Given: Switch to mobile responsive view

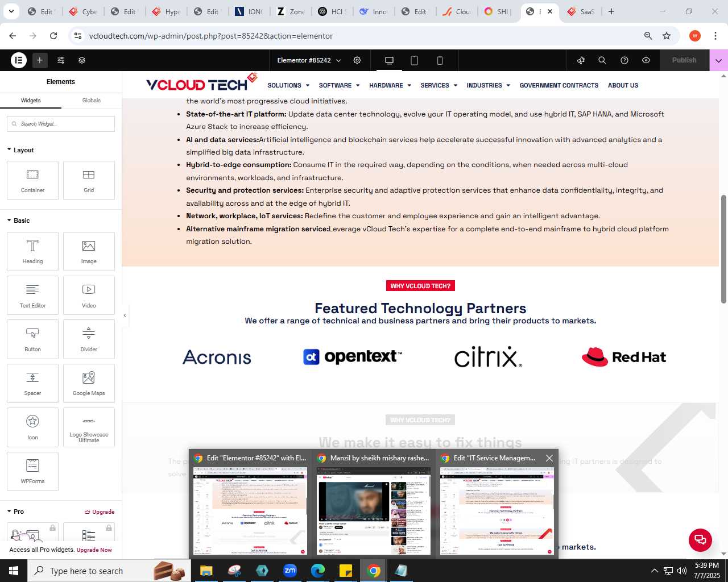Looking at the screenshot, I should click(x=440, y=60).
